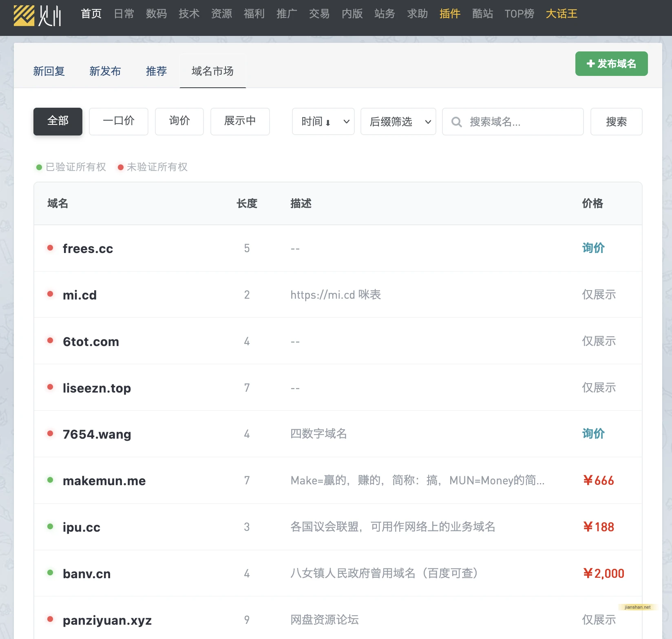Screen dimensions: 672x639
Task: Click the 仅展示 label for 6tot.com
Action: tap(599, 341)
